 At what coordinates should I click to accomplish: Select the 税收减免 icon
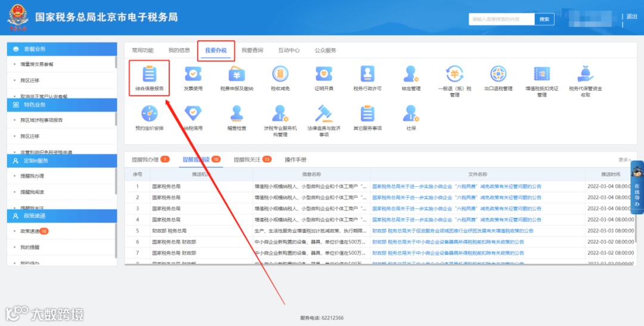coord(280,78)
